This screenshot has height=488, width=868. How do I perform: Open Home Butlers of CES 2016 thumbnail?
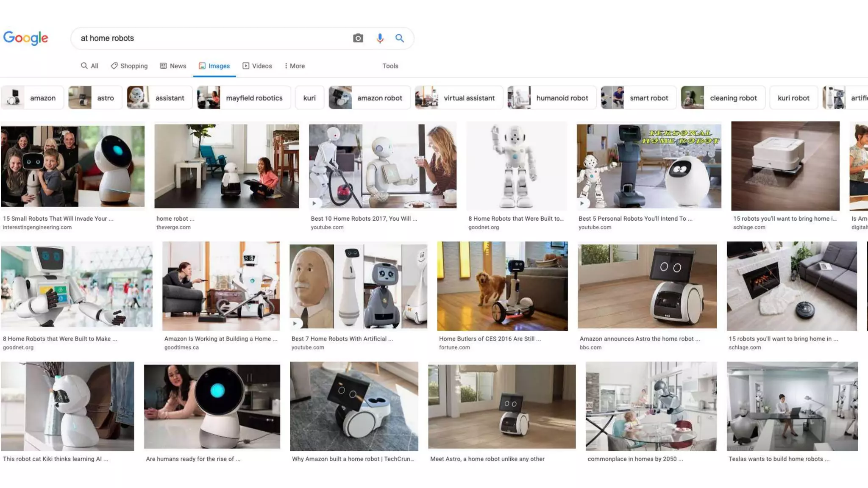(x=502, y=286)
